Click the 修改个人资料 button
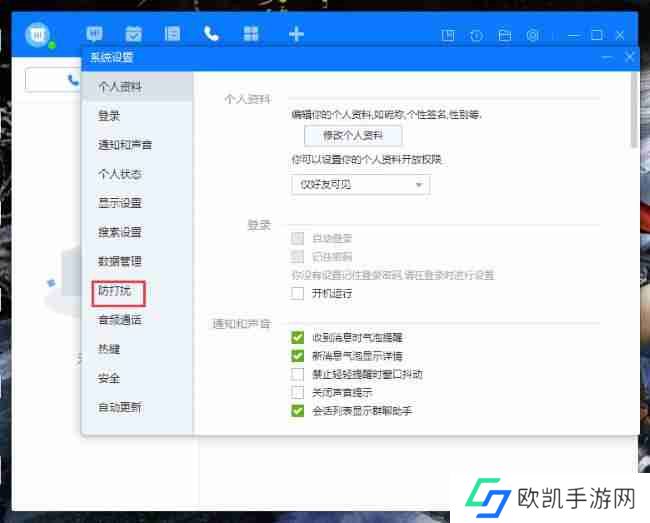 (353, 135)
